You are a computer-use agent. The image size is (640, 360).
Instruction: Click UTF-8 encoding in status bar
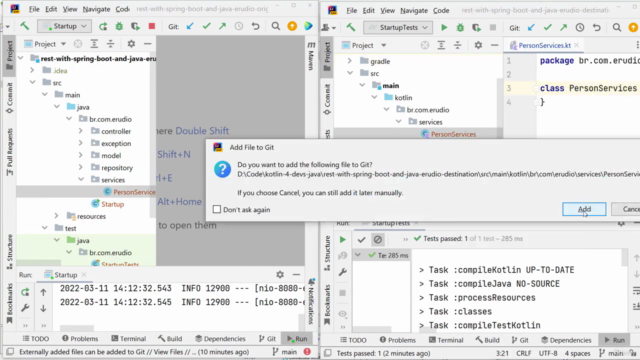[548, 353]
